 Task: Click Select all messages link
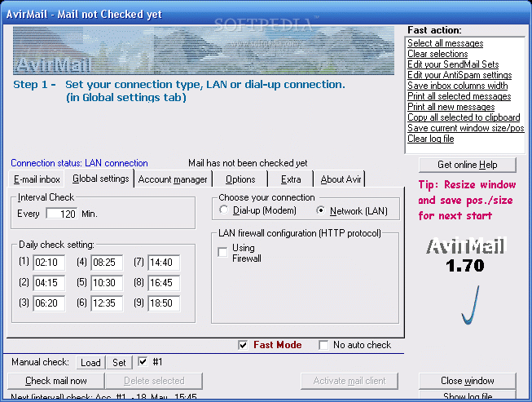[445, 43]
